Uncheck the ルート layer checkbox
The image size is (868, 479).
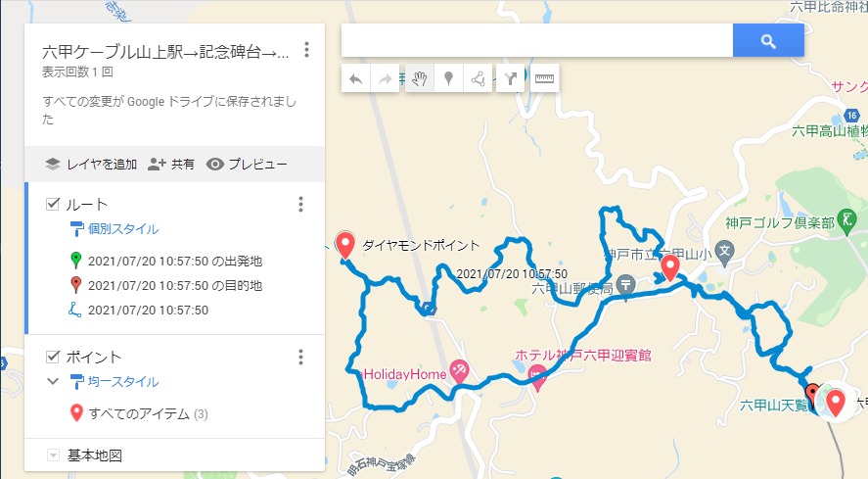tap(53, 204)
